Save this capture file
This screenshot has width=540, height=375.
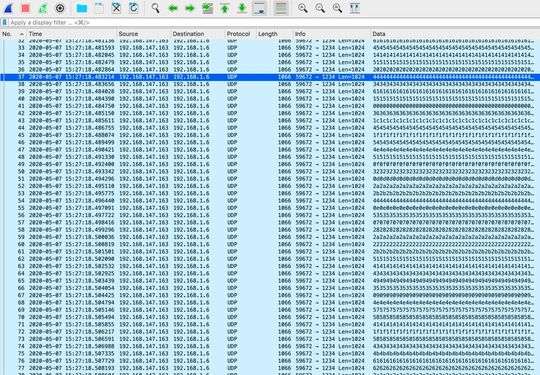click(x=99, y=8)
